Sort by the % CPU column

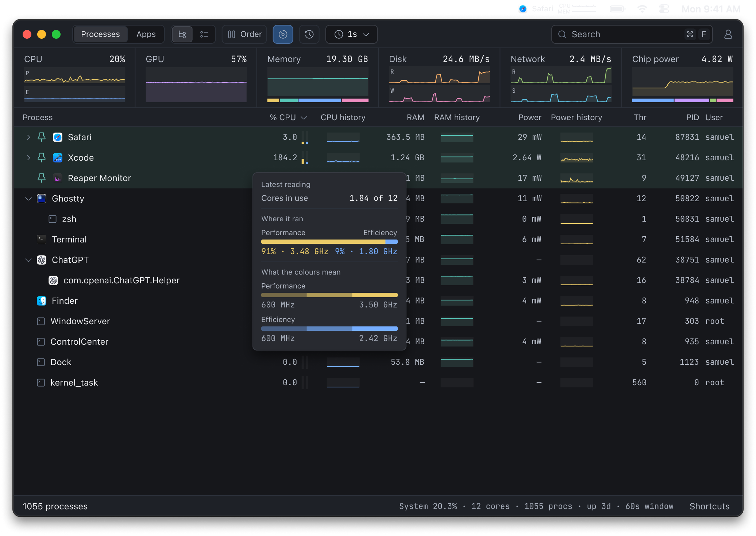tap(288, 118)
